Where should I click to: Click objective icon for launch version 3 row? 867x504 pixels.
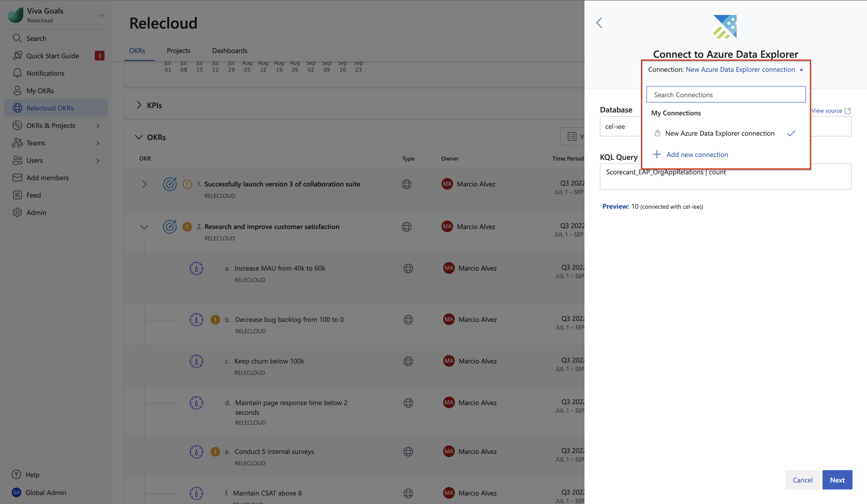(170, 184)
